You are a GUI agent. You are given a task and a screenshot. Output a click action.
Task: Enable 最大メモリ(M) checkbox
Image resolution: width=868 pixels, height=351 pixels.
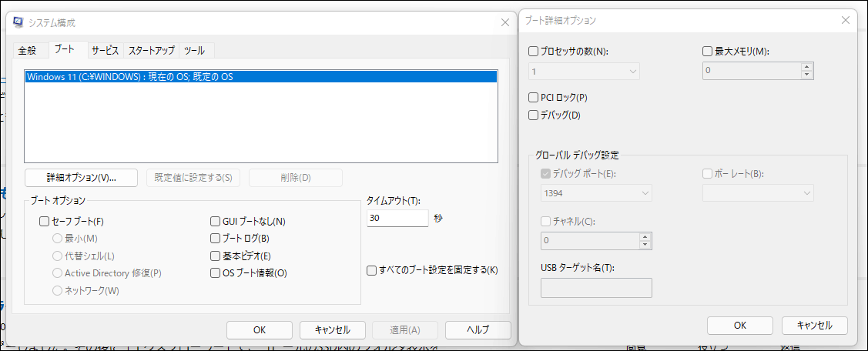(707, 52)
